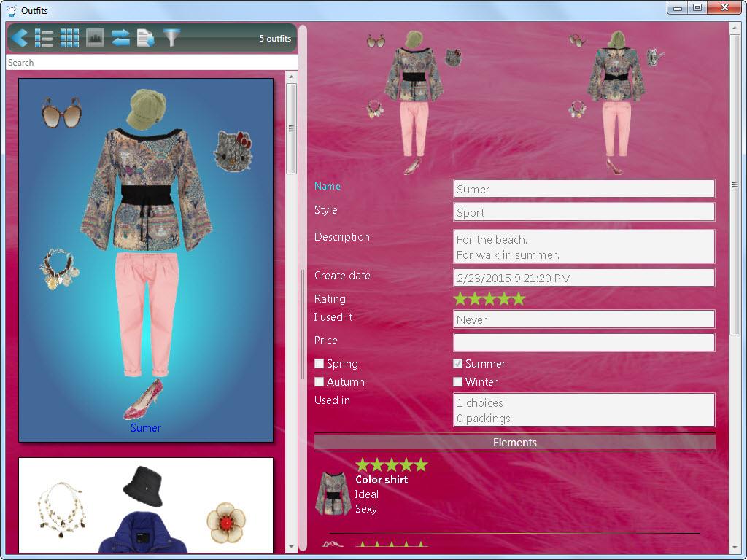This screenshot has height=560, width=747.
Task: Click the front view outfit preview image
Action: click(x=414, y=102)
